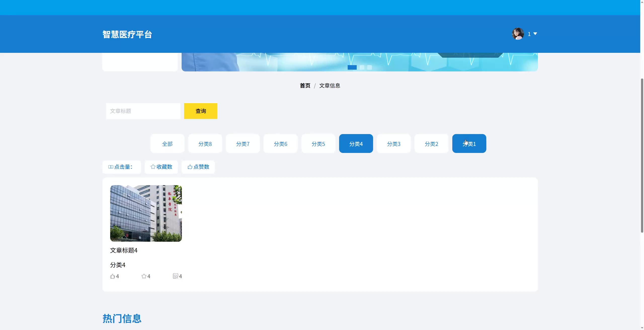Toggle the active 分类4 category filter
644x330 pixels.
356,144
